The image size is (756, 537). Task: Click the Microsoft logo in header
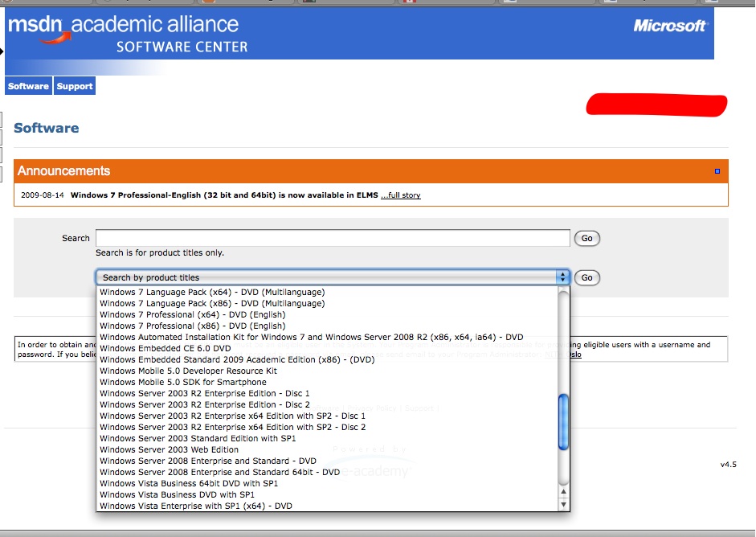670,26
